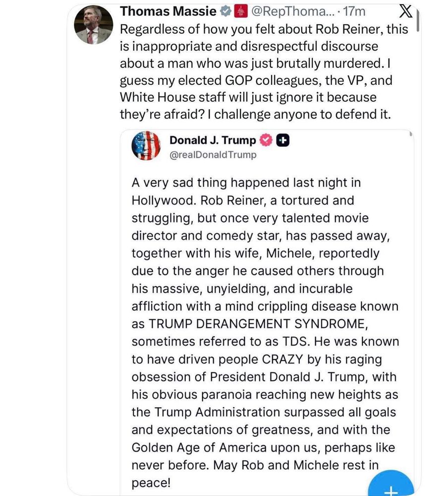Click the Donald J. Trump display name
Screen dimensions: 448x496
point(213,140)
